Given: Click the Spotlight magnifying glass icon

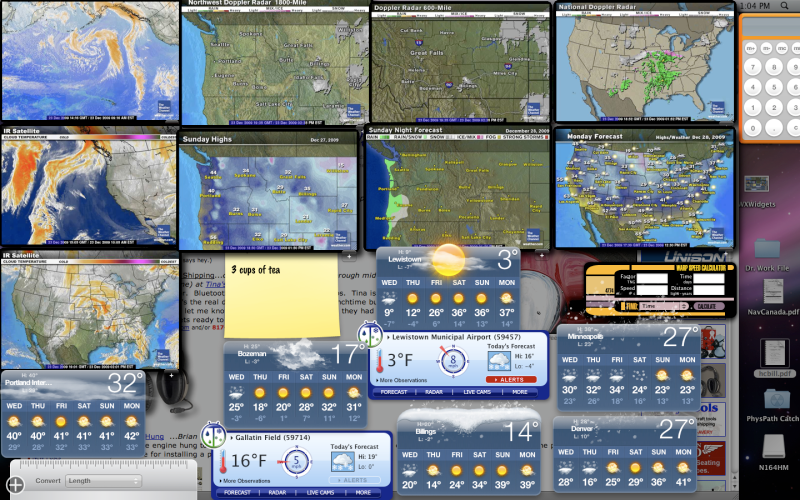Looking at the screenshot, I should coord(787,6).
